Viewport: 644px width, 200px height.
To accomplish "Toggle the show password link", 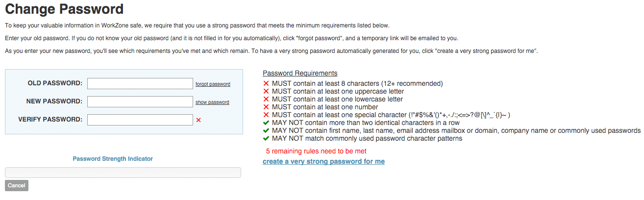I will click(212, 102).
